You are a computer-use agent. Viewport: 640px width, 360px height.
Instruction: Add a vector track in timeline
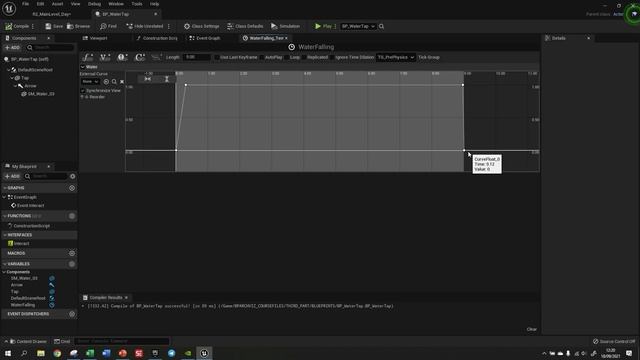click(x=105, y=57)
